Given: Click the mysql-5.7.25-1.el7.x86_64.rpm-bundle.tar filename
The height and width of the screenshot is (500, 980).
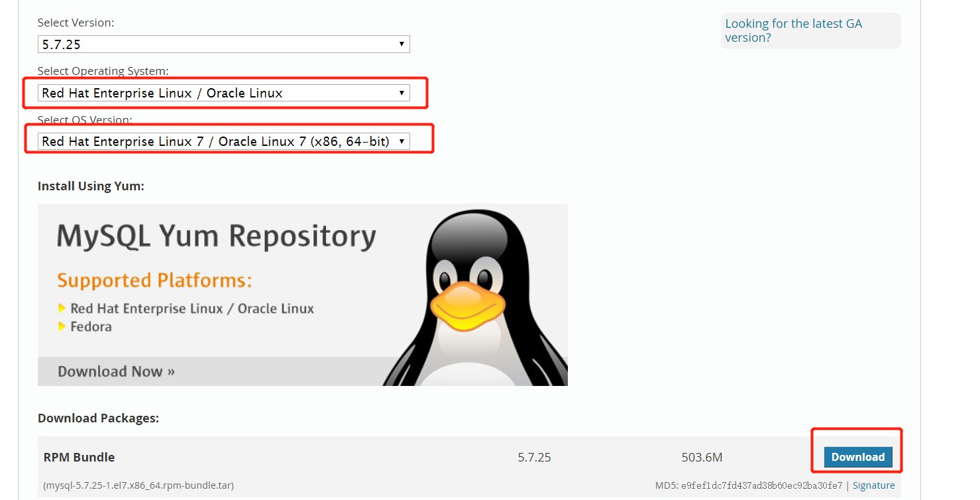Looking at the screenshot, I should tap(138, 485).
